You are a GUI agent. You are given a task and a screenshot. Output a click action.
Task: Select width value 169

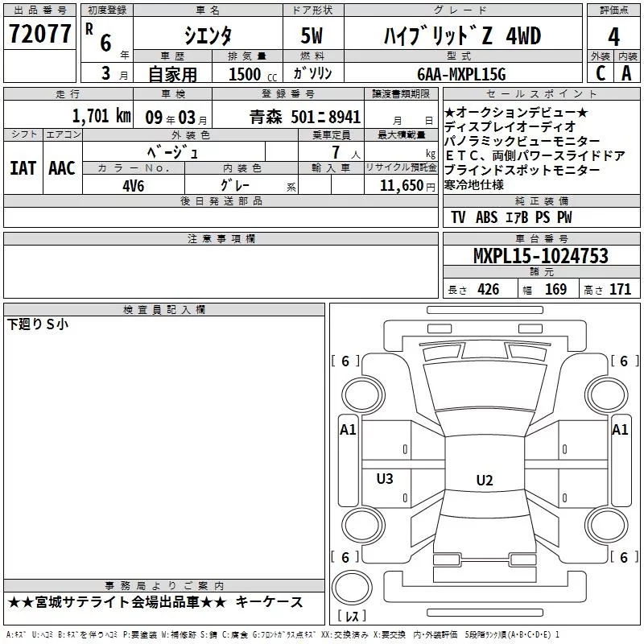(x=555, y=290)
